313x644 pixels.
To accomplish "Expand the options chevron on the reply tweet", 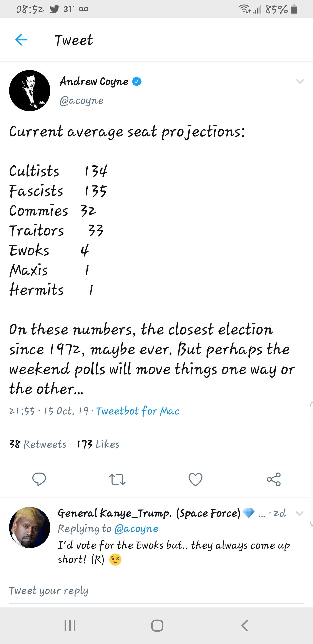I will (300, 513).
